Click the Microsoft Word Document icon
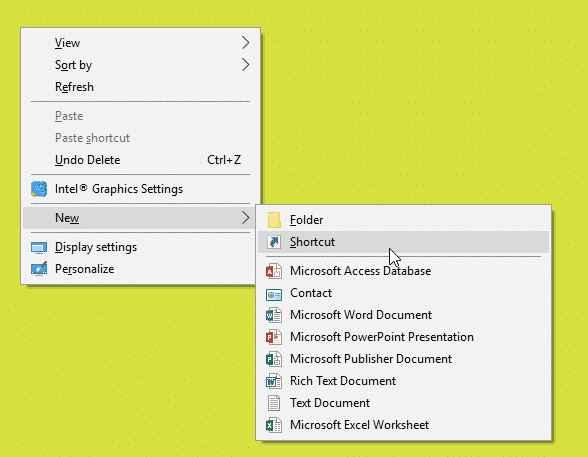 (274, 315)
